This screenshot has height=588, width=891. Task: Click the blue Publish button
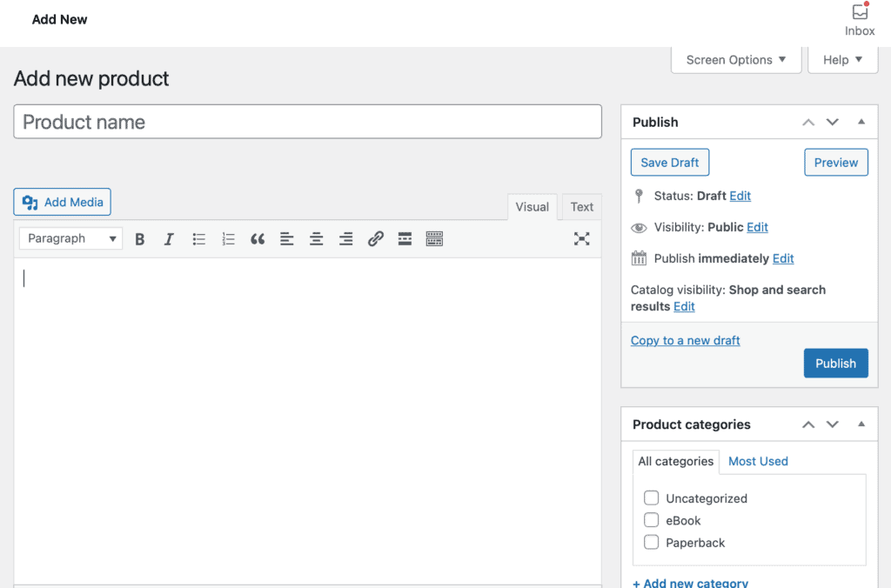tap(835, 364)
